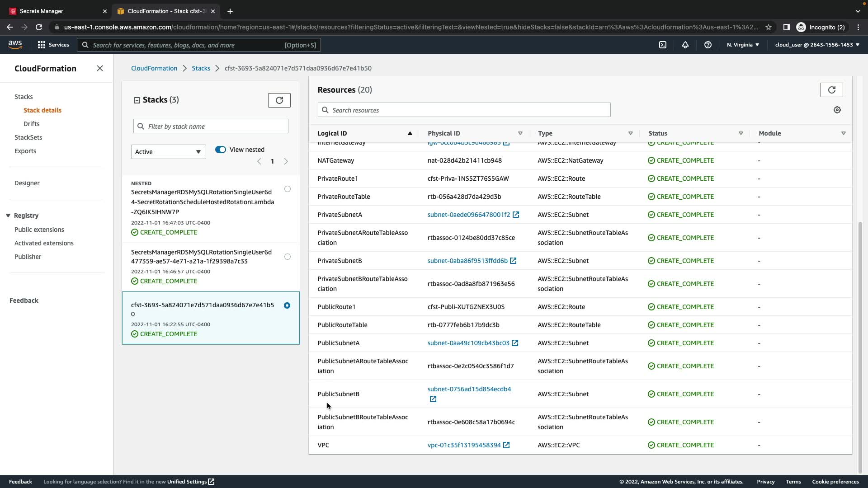Open the help question-mark icon
868x488 pixels.
708,45
